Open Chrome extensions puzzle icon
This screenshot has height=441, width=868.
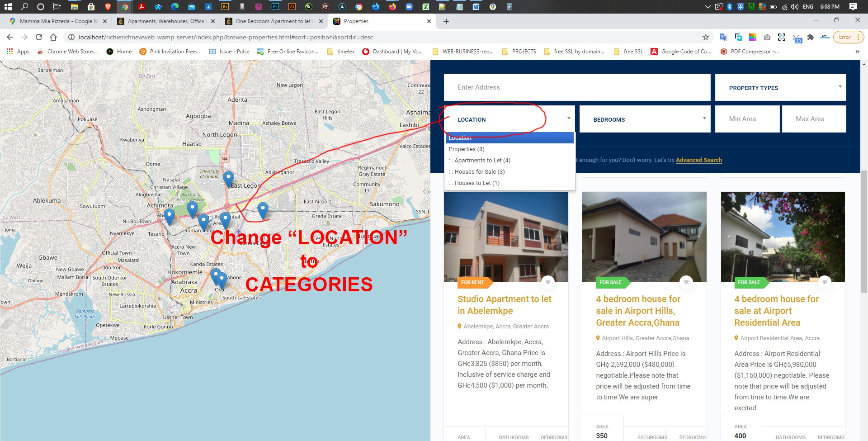click(811, 37)
